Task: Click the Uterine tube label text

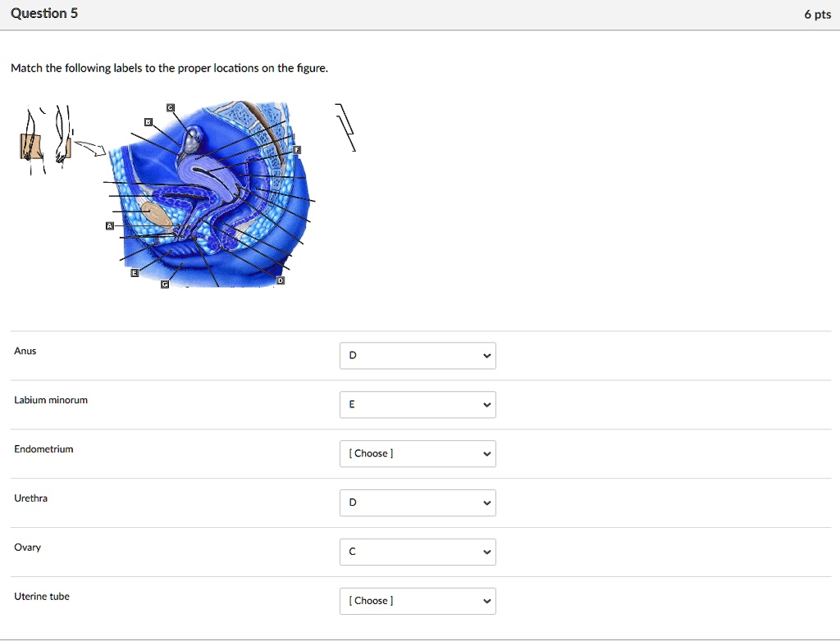Action: point(42,597)
